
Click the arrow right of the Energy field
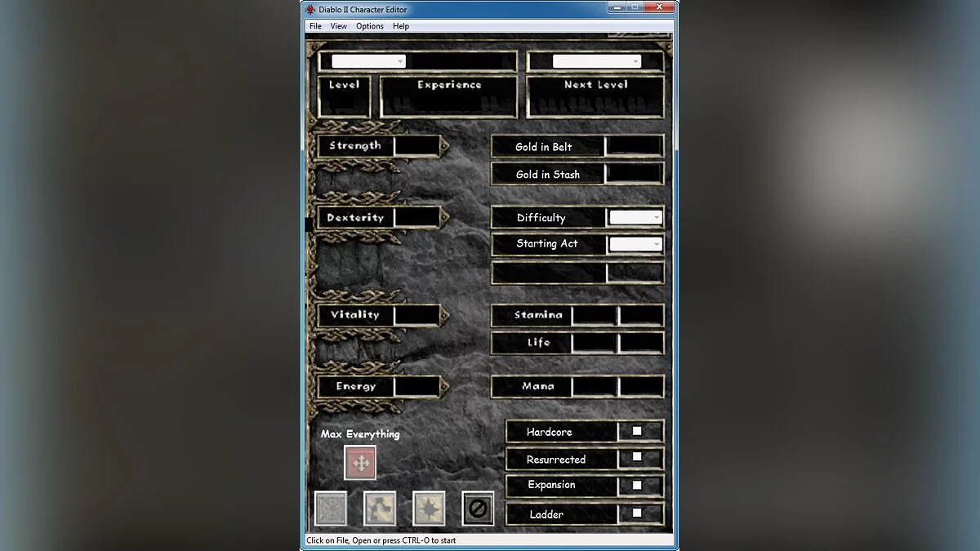(445, 386)
